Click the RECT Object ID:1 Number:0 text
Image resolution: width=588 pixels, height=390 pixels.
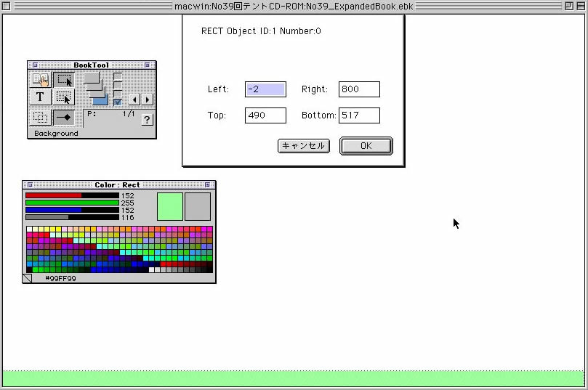[261, 31]
